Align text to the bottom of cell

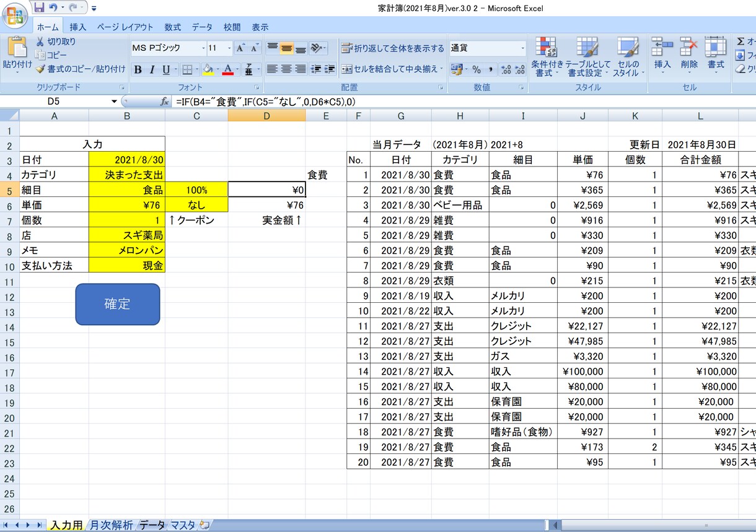pyautogui.click(x=300, y=48)
